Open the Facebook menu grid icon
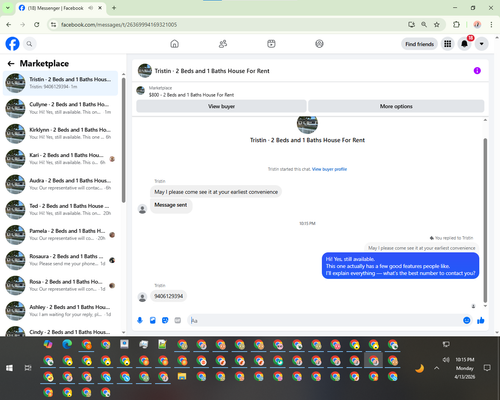This screenshot has height=400, width=500. pos(447,44)
